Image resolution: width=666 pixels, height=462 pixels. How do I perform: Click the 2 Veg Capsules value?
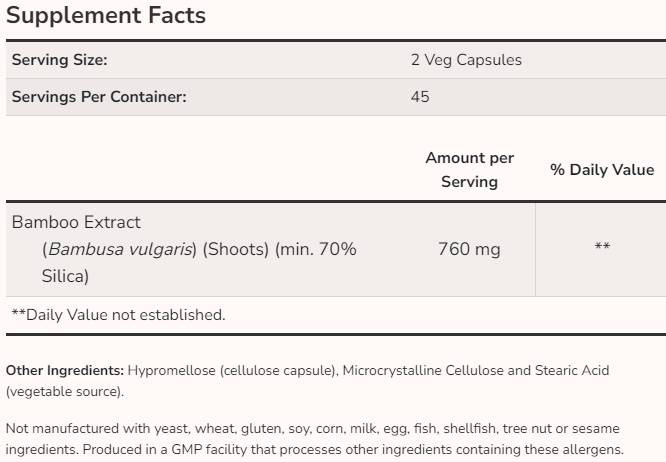tap(466, 60)
